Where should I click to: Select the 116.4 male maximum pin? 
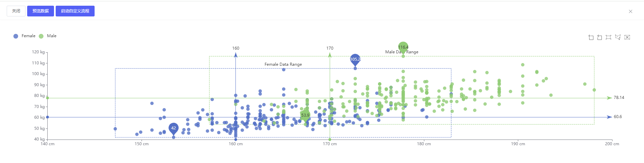[403, 47]
